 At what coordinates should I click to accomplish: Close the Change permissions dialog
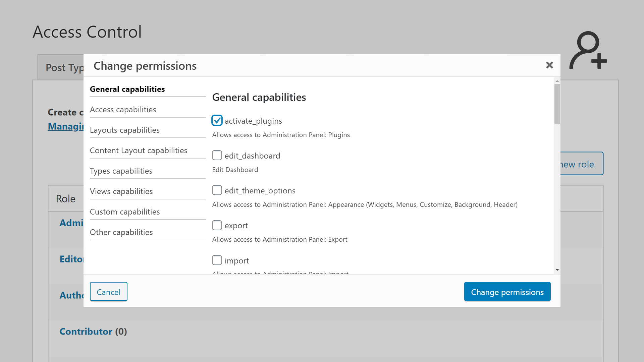tap(549, 65)
